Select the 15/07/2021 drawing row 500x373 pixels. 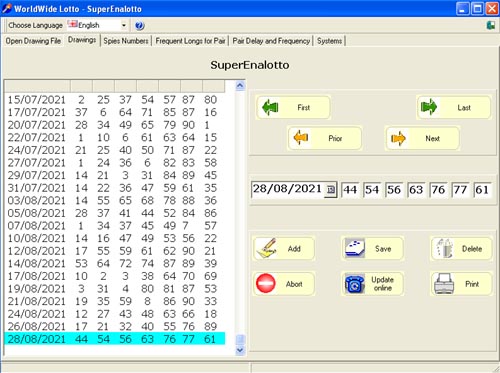115,100
